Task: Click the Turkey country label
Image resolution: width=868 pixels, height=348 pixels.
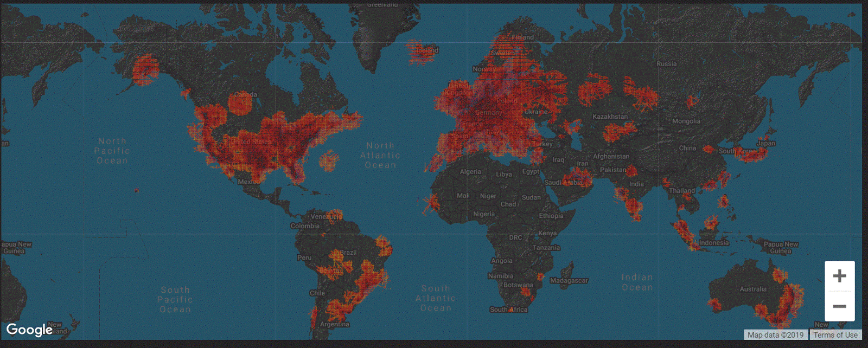Action: coord(542,144)
